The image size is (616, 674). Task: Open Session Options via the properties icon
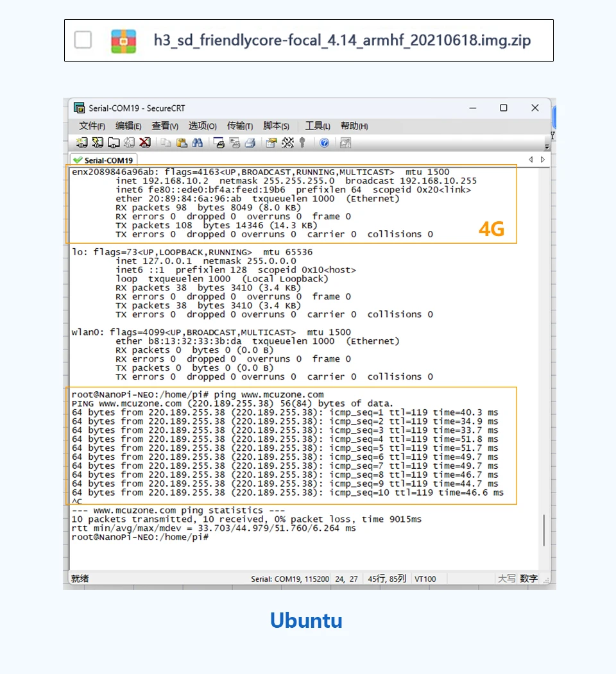pos(271,142)
